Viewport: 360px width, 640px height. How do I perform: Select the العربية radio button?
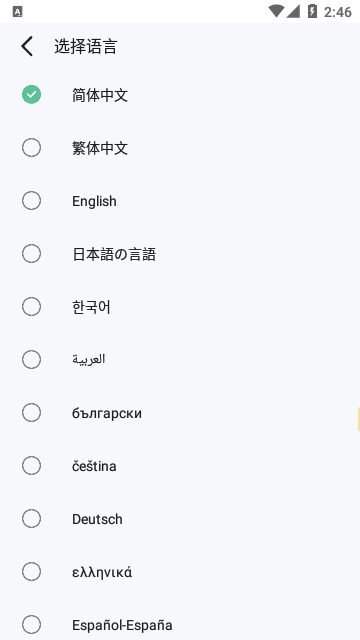(x=31, y=360)
